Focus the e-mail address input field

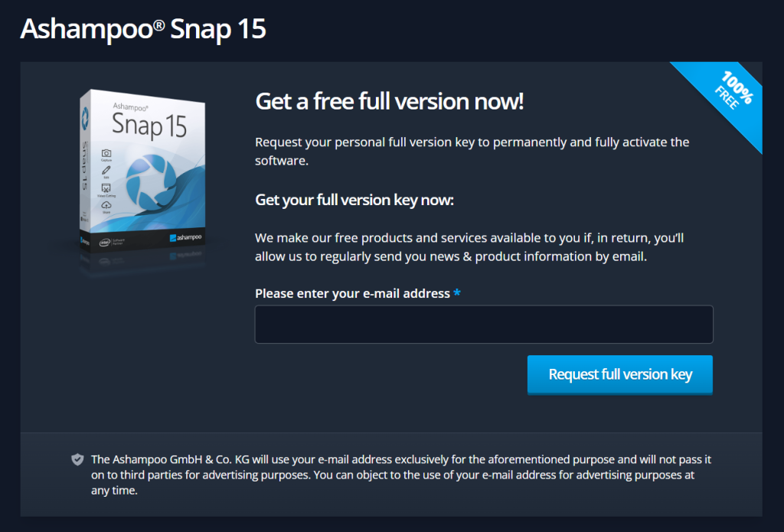pyautogui.click(x=484, y=325)
